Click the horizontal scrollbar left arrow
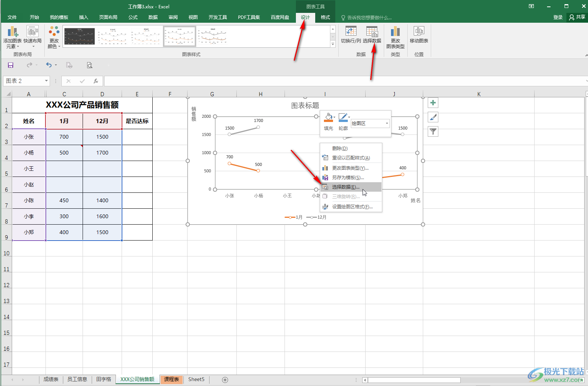Viewport: 588px width, 386px height. (365, 380)
